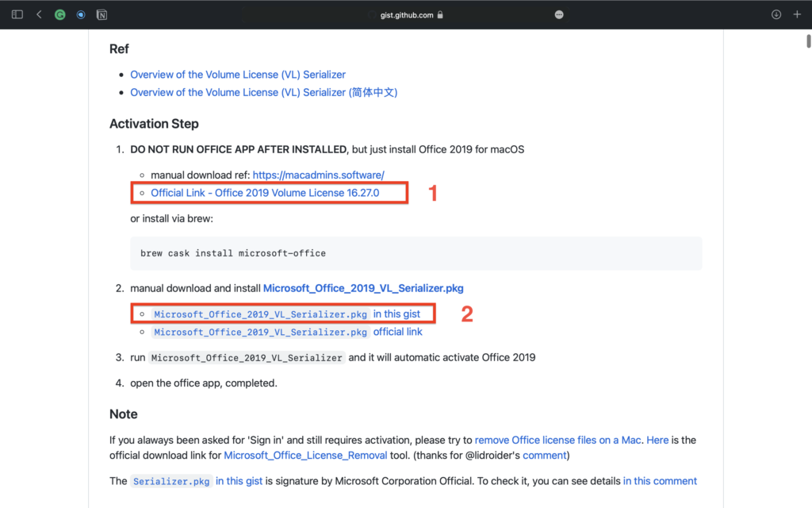Go back with the back arrow
This screenshot has width=812, height=508.
click(x=39, y=14)
